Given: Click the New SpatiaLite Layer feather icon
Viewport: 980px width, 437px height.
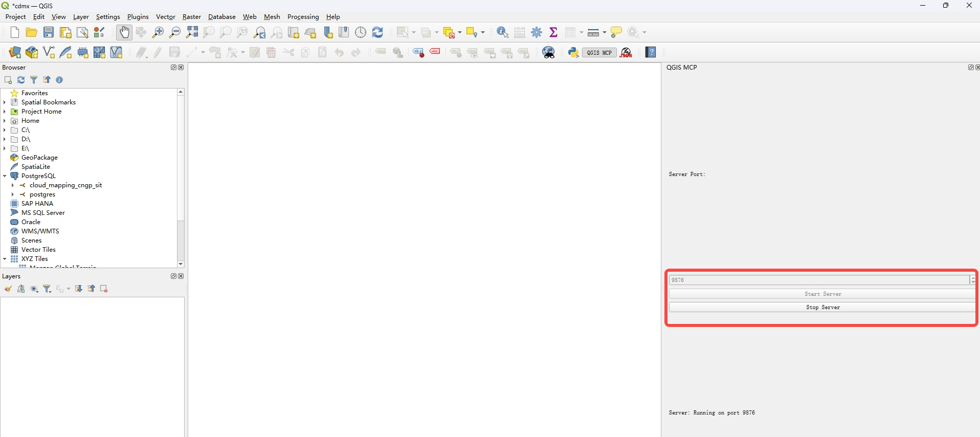Looking at the screenshot, I should pyautogui.click(x=66, y=52).
